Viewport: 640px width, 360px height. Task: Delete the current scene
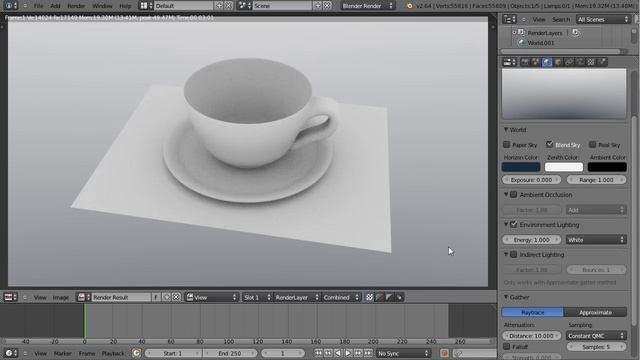pos(327,6)
